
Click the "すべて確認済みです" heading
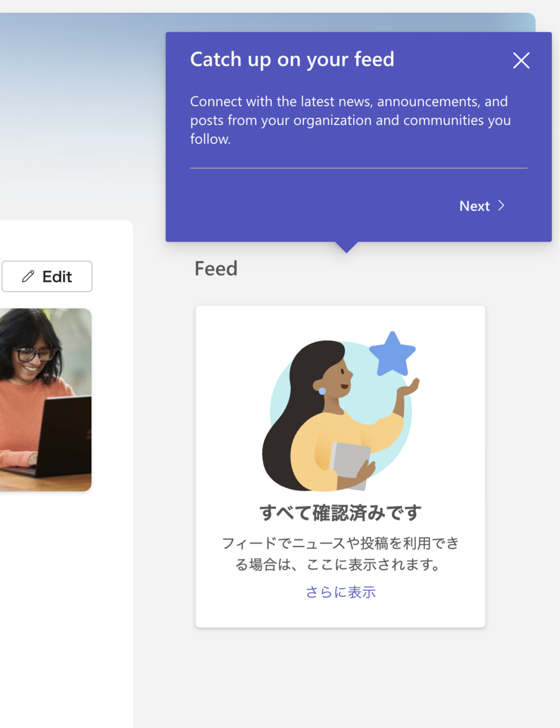(x=340, y=513)
